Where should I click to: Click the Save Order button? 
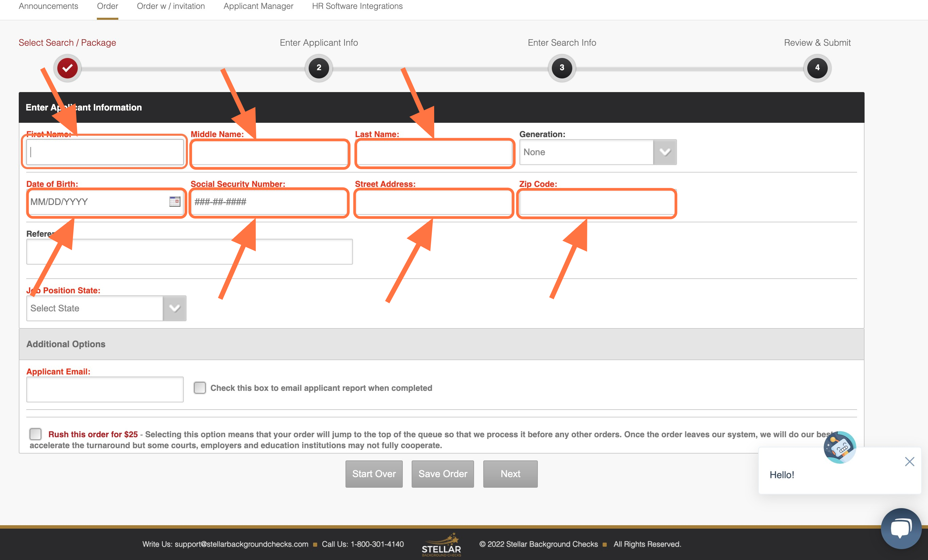(x=443, y=474)
